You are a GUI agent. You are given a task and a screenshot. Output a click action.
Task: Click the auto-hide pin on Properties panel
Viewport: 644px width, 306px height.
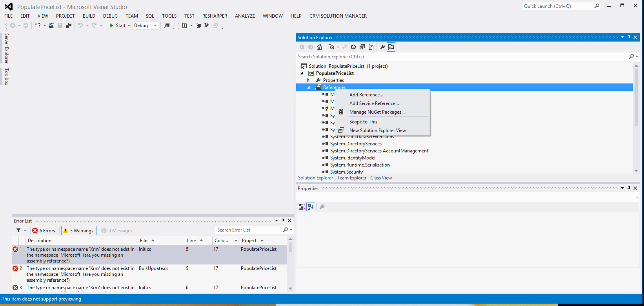(629, 188)
